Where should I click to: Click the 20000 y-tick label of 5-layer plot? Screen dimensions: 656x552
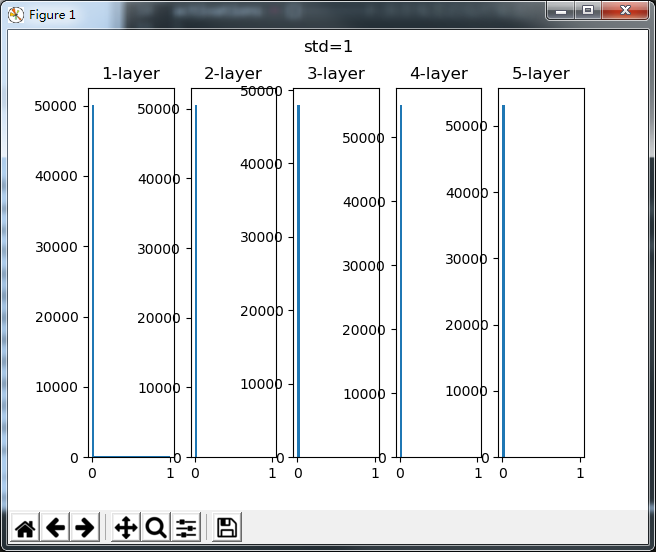tap(467, 325)
